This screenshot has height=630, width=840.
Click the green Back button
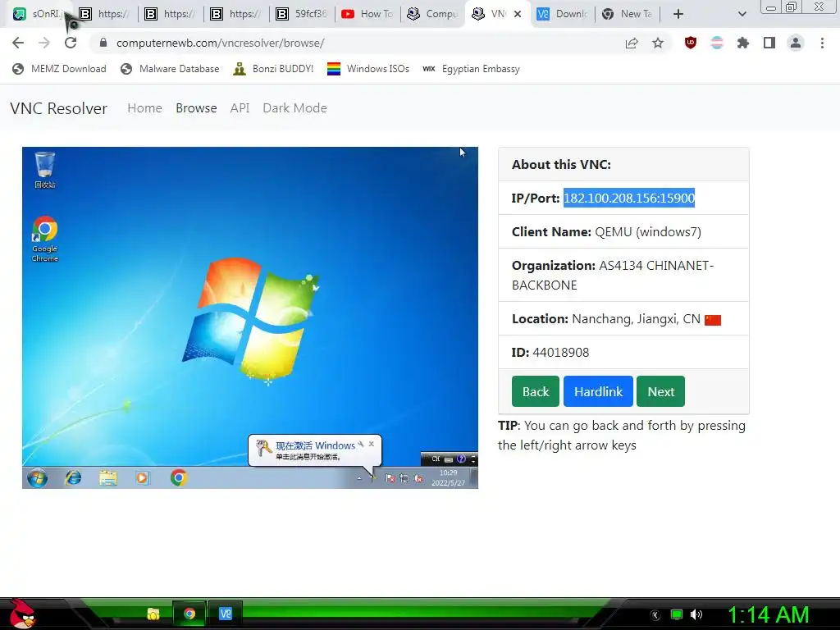(x=535, y=391)
